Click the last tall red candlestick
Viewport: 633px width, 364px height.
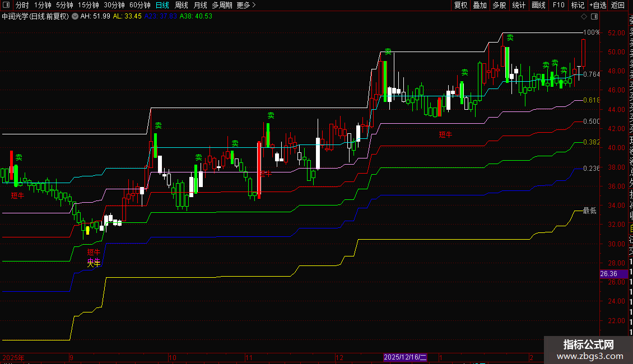coord(583,53)
